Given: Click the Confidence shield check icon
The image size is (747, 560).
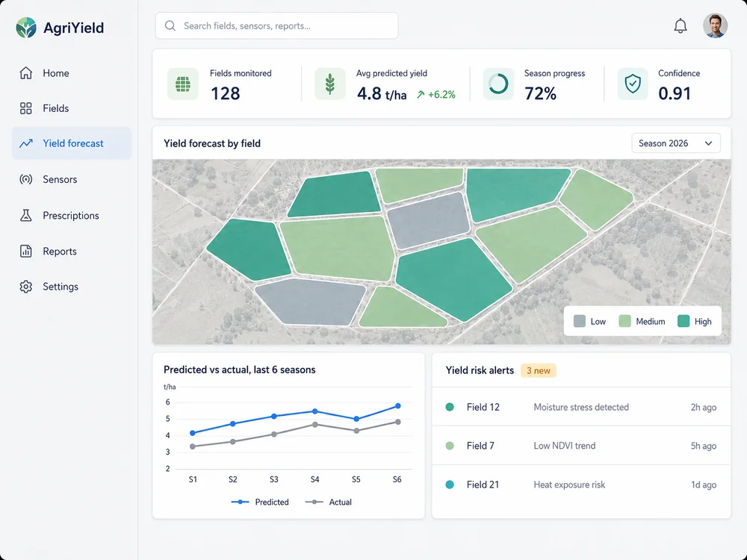Looking at the screenshot, I should 633,84.
